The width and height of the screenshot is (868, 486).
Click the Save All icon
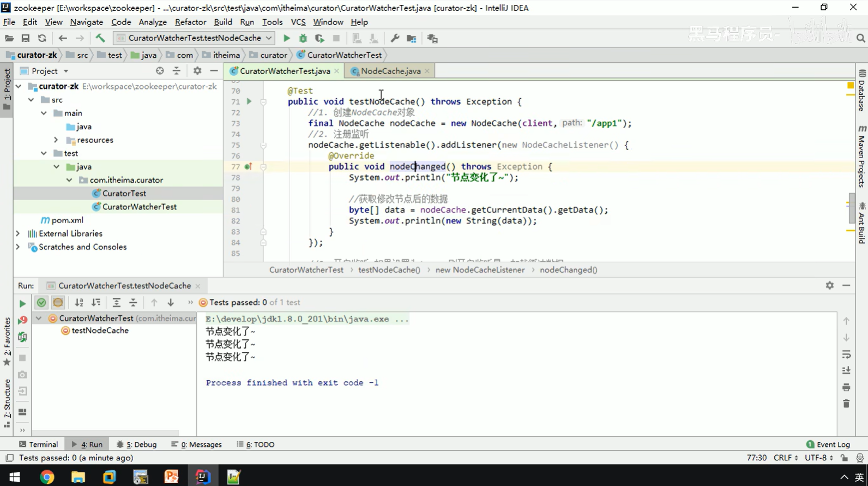click(25, 38)
